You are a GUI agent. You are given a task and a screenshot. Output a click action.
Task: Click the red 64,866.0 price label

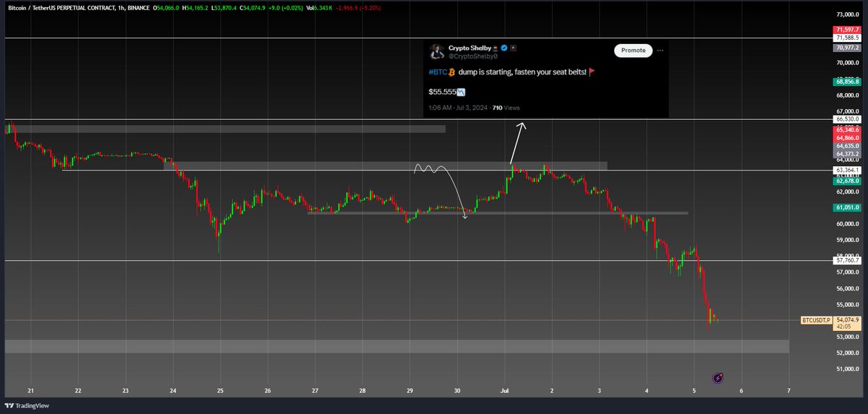tap(847, 137)
